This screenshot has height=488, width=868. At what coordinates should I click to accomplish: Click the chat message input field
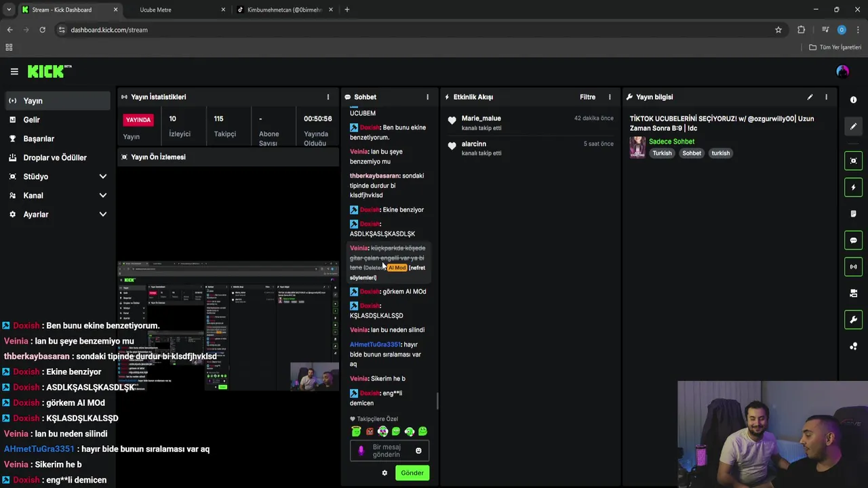[389, 451]
